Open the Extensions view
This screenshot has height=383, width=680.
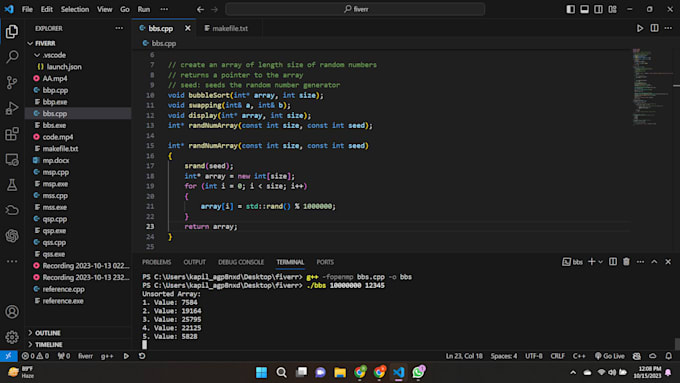(x=12, y=134)
